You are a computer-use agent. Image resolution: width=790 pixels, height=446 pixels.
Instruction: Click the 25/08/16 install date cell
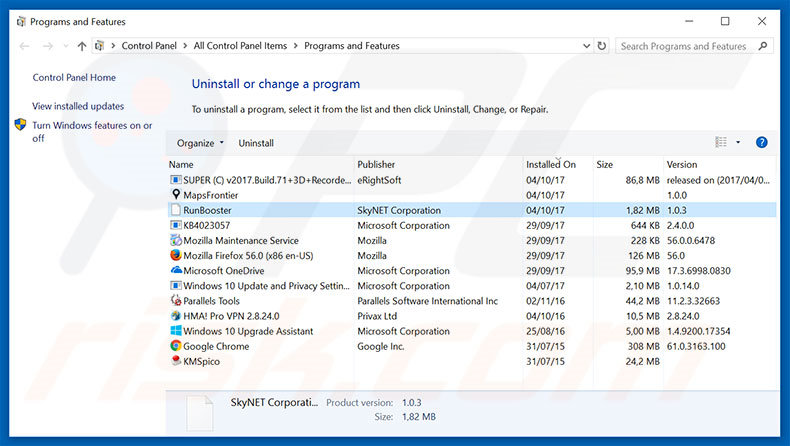[x=545, y=331]
